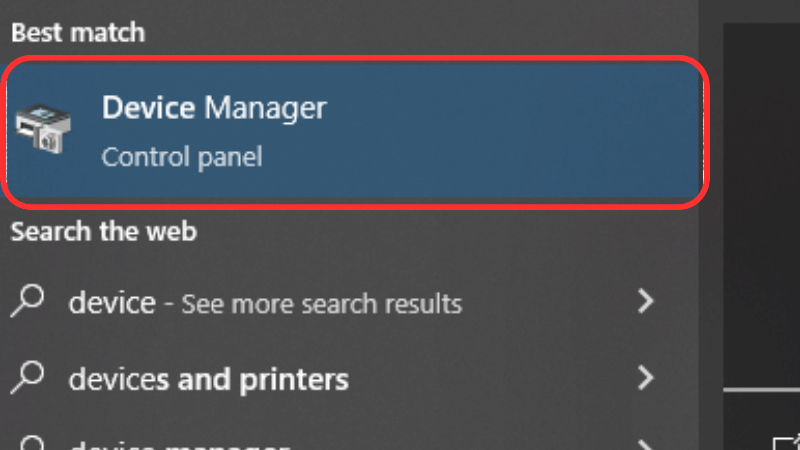
Task: Expand the 'devices and printers' chevron arrow
Action: pyautogui.click(x=646, y=378)
